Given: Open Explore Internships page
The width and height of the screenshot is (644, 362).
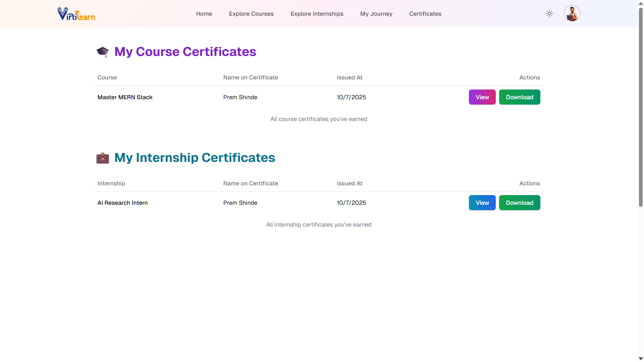Looking at the screenshot, I should [317, 14].
